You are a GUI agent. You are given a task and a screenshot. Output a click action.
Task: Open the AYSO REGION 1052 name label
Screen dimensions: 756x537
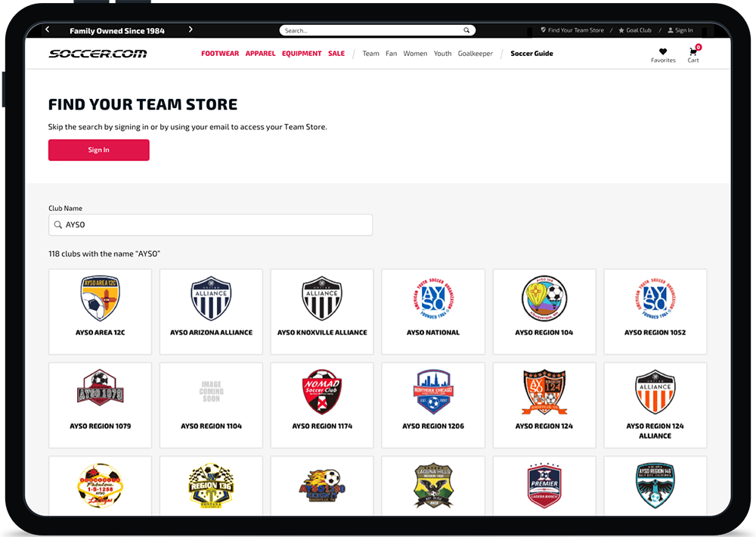(x=655, y=333)
